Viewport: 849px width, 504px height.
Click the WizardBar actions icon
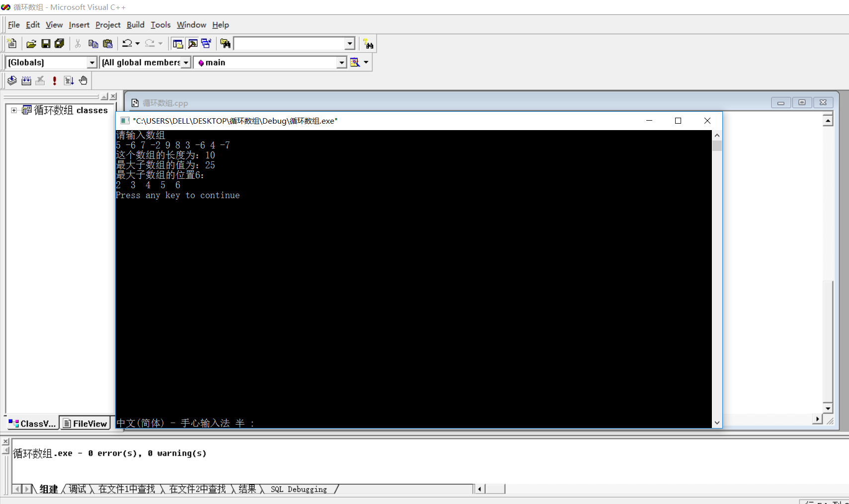pos(355,62)
